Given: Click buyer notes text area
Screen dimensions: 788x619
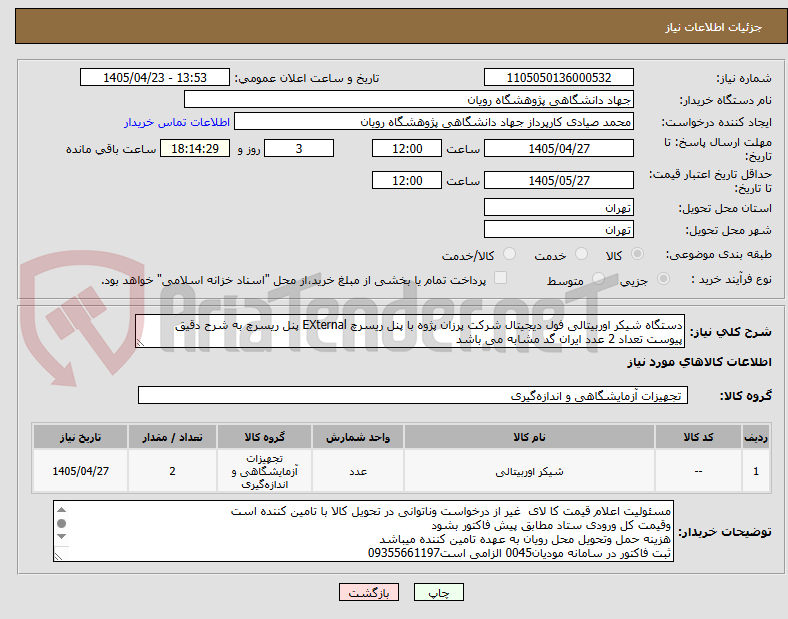Looking at the screenshot, I should tap(363, 531).
